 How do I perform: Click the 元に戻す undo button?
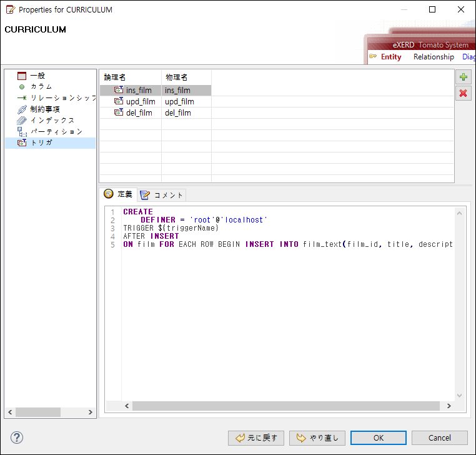click(256, 438)
